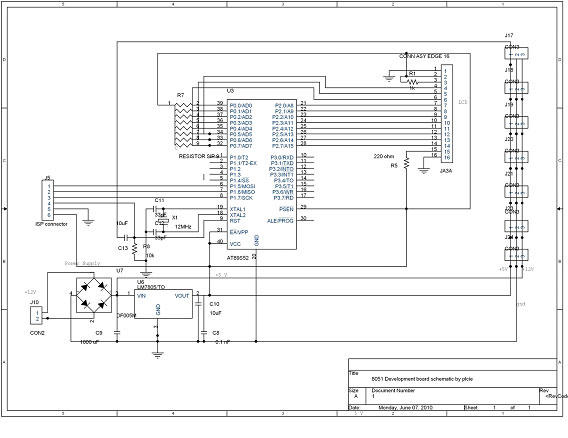Click the 'C10' label
This screenshot has width=568, height=438.
pos(214,304)
